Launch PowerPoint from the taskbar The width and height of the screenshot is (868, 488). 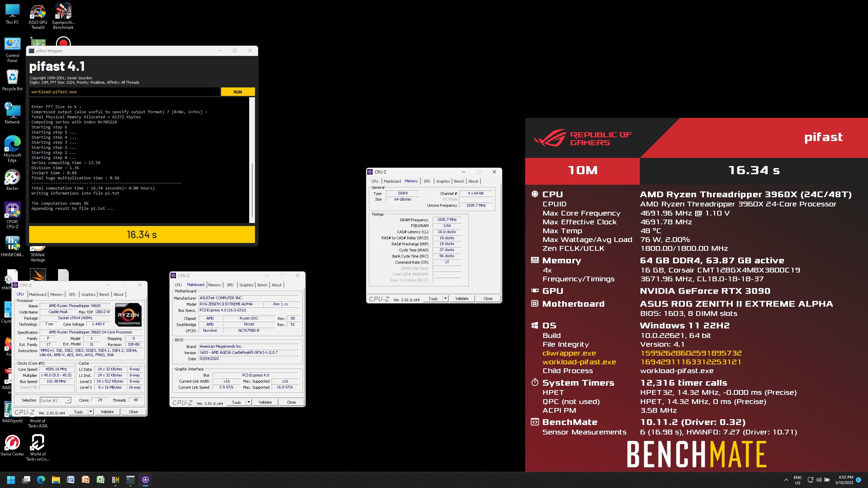point(85,480)
